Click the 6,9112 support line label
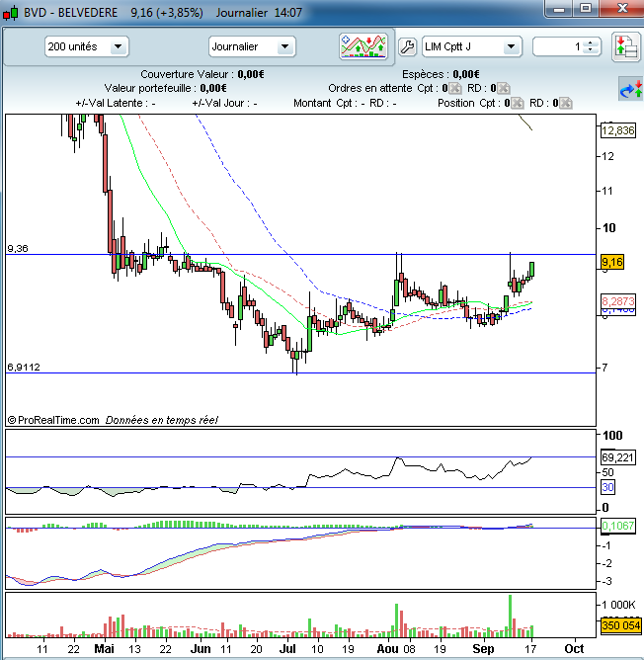The height and width of the screenshot is (660, 644). (24, 367)
